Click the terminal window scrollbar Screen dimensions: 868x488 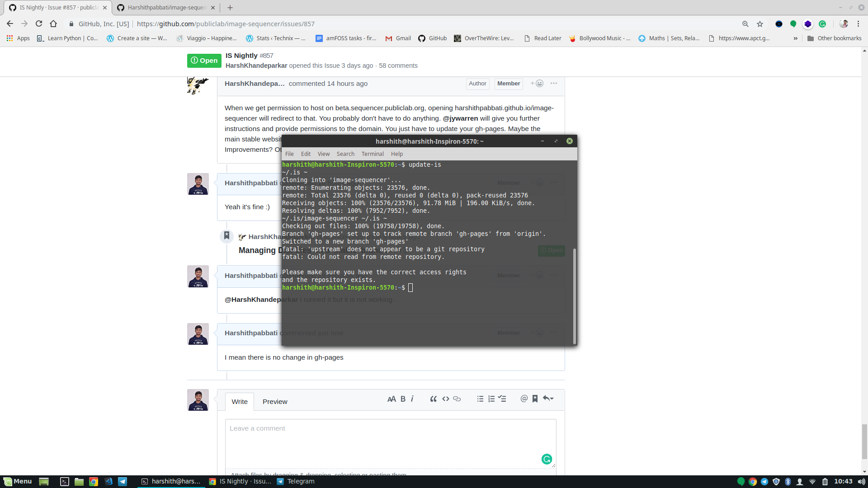pyautogui.click(x=575, y=296)
